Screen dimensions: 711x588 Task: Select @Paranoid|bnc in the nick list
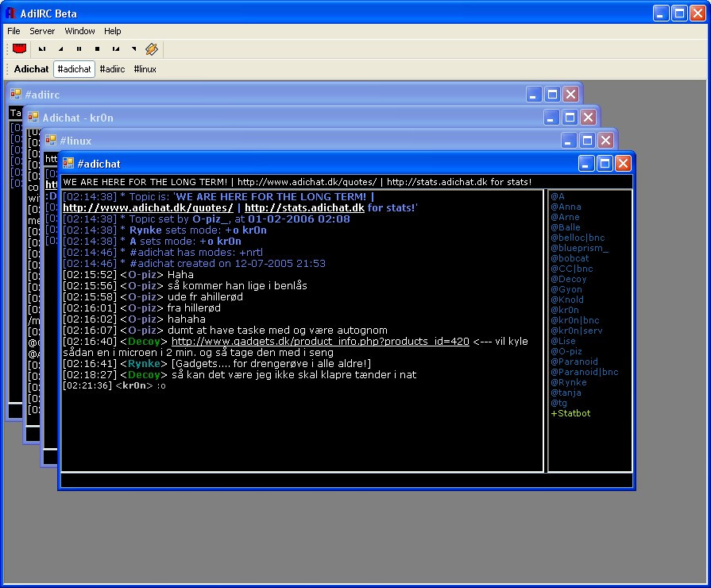pyautogui.click(x=585, y=372)
